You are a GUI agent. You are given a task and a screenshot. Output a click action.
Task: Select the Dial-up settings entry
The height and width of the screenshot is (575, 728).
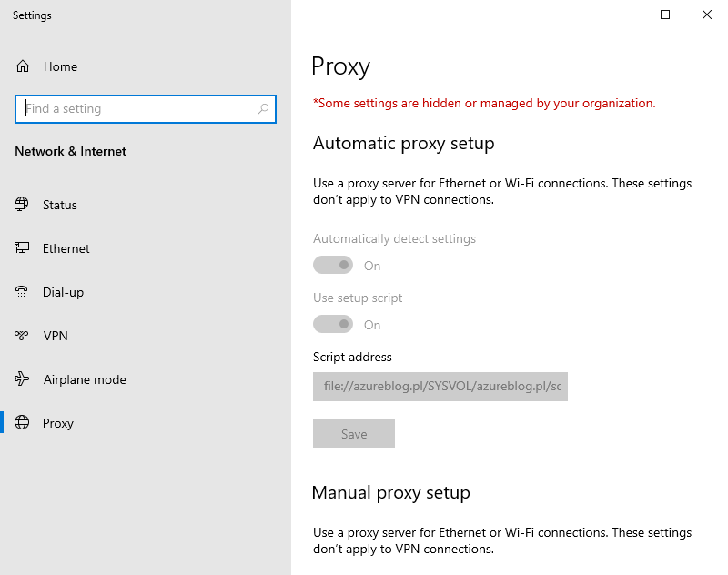click(x=64, y=292)
